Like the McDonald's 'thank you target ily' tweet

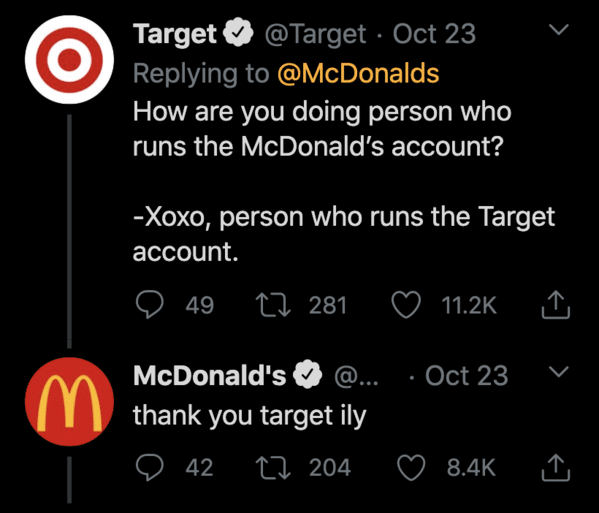pyautogui.click(x=411, y=467)
